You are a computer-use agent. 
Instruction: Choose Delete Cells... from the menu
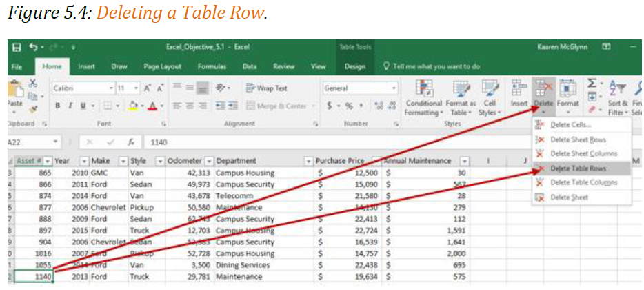[x=581, y=125]
